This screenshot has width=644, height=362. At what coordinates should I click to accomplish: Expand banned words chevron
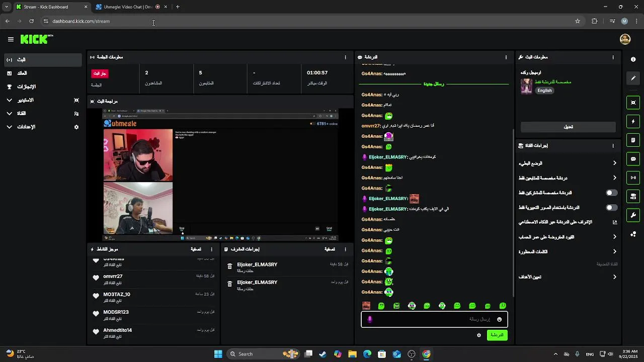pyautogui.click(x=614, y=251)
